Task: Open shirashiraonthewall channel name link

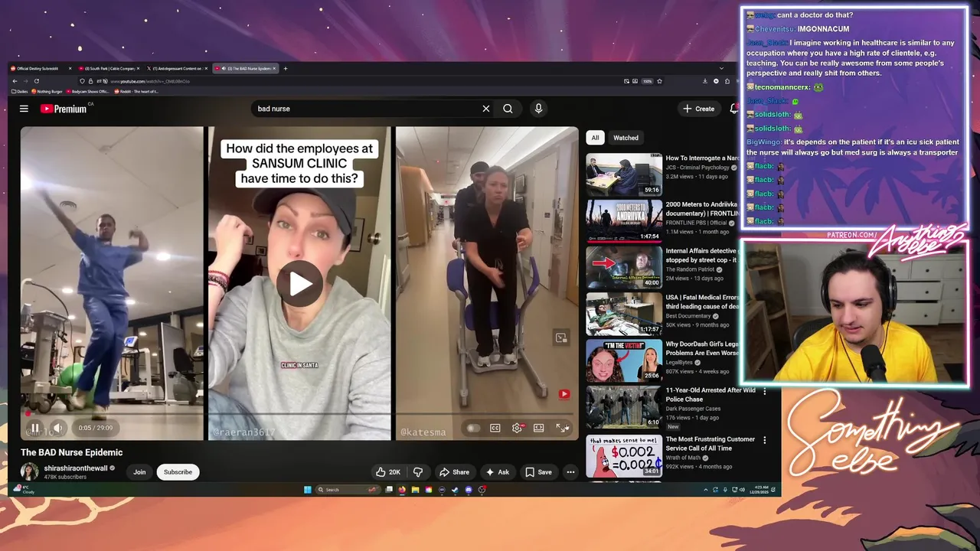Action: [x=76, y=468]
